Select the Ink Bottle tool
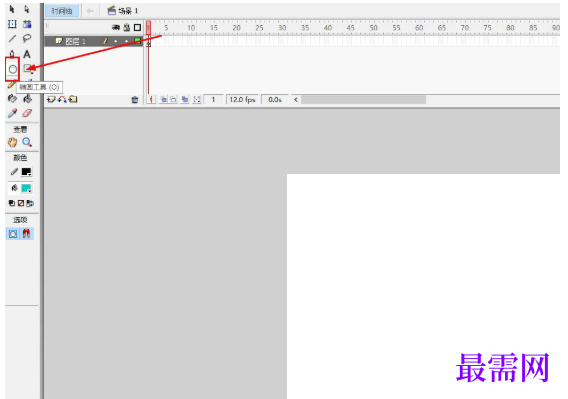Screen dimensions: 568x399 pos(12,99)
